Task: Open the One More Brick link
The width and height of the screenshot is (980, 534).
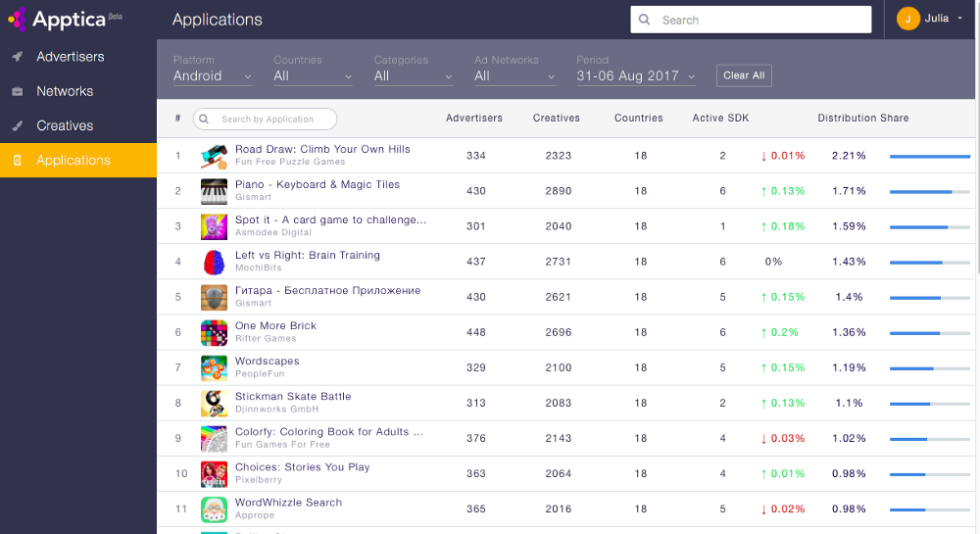Action: pos(275,326)
